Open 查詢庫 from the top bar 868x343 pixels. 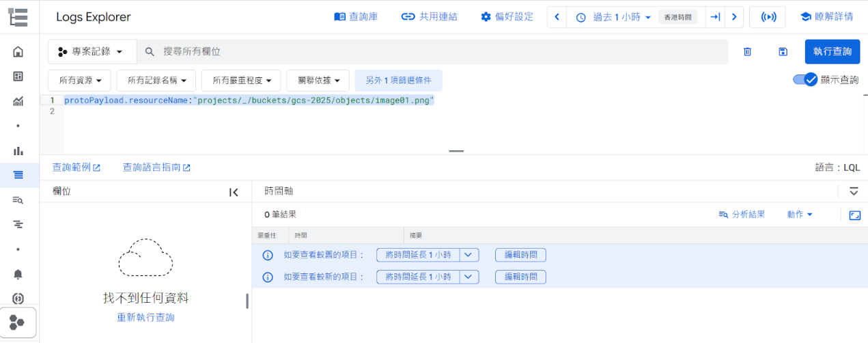[x=356, y=17]
